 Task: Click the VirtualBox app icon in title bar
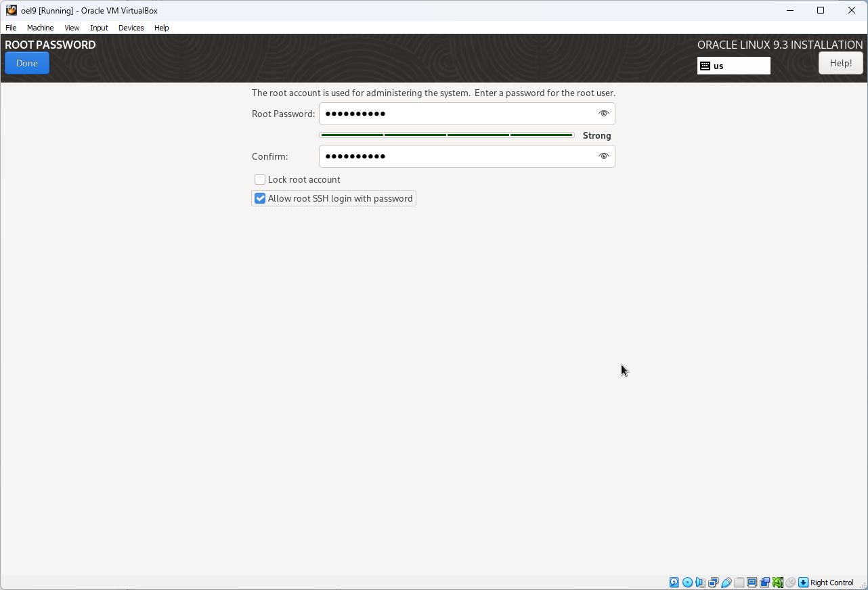[12, 10]
